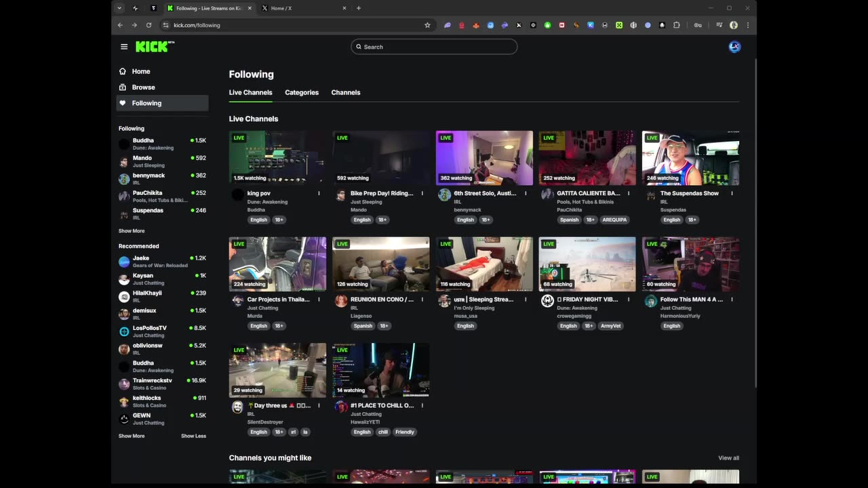Open the Kick hamburger sidebar menu
Screen dimensions: 868x488
[124, 47]
